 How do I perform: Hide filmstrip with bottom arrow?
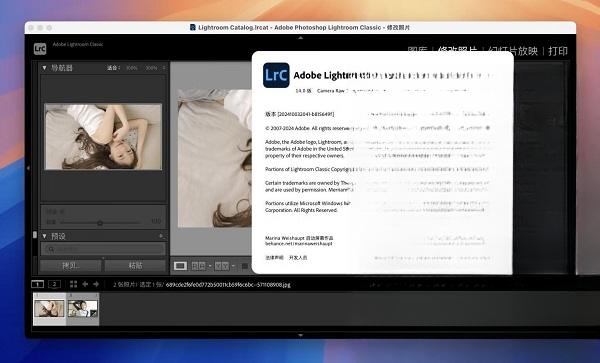tap(300, 335)
